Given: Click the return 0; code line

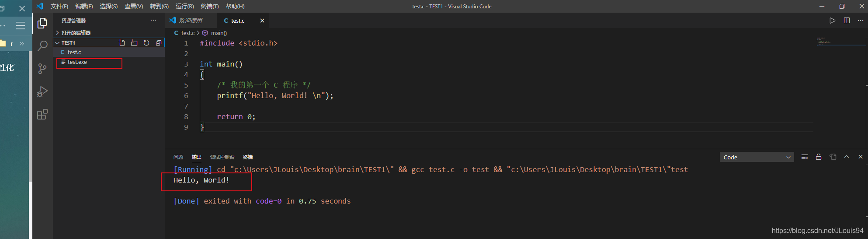Looking at the screenshot, I should (236, 116).
